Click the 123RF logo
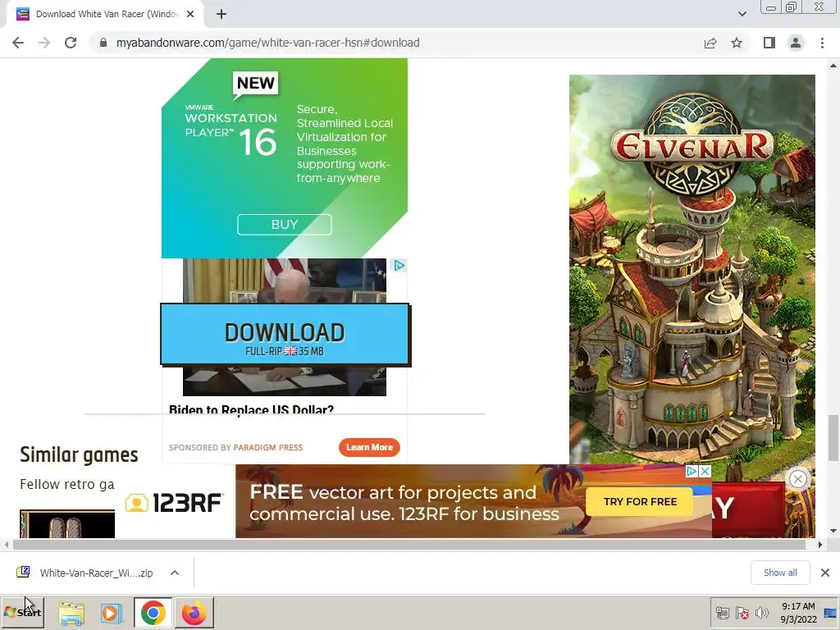The image size is (840, 630). click(x=174, y=503)
